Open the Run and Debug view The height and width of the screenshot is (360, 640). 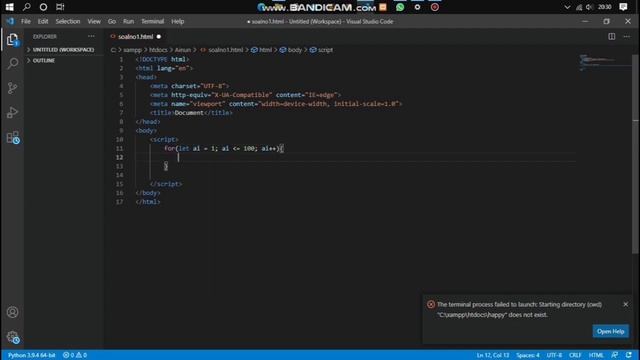[x=12, y=112]
